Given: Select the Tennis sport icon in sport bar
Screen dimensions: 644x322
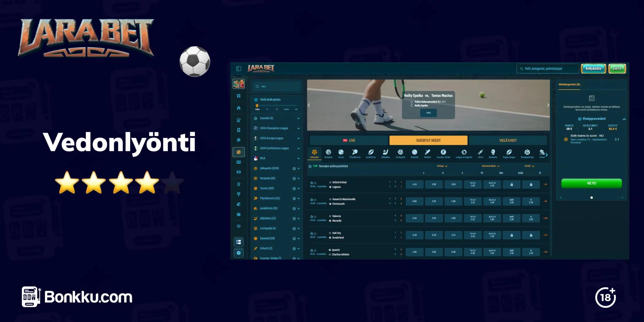Looking at the screenshot, I should [x=341, y=154].
